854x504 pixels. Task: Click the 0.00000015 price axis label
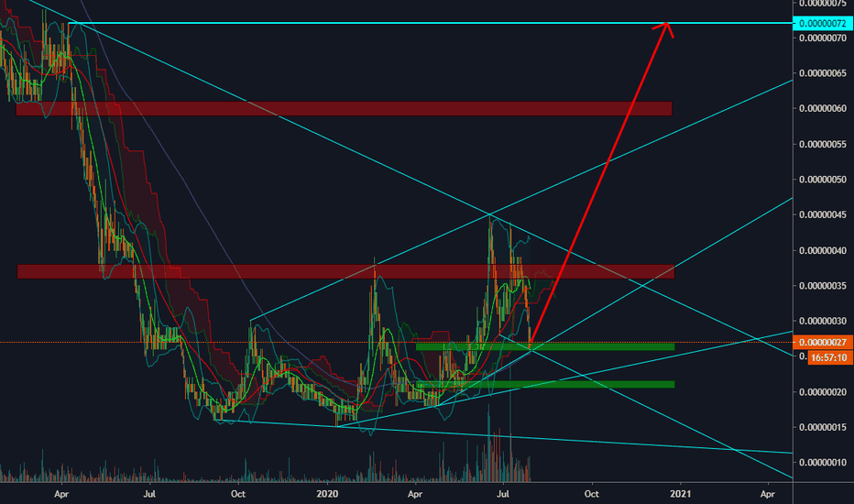coord(823,427)
